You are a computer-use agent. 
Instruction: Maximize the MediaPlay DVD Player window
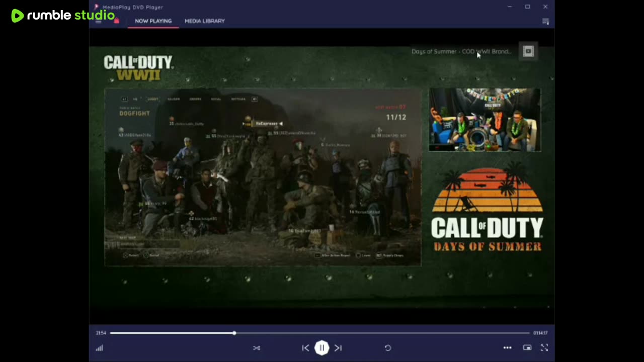pos(528,7)
